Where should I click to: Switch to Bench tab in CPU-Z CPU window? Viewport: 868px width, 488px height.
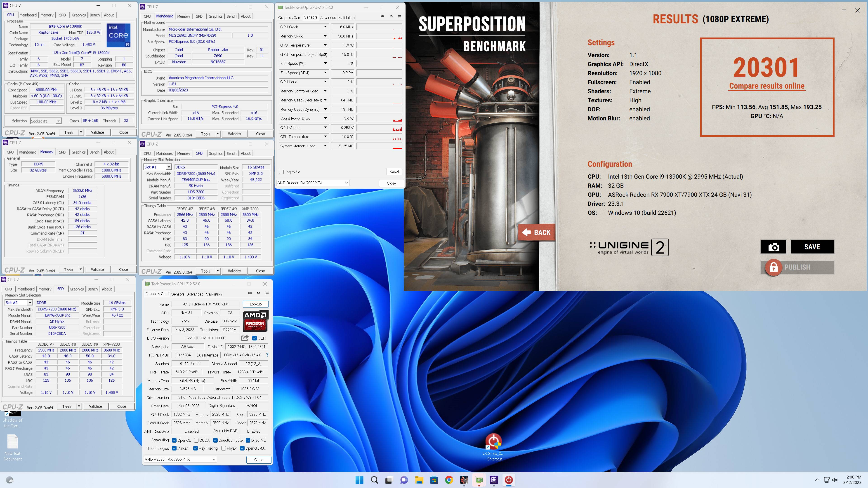pos(94,15)
